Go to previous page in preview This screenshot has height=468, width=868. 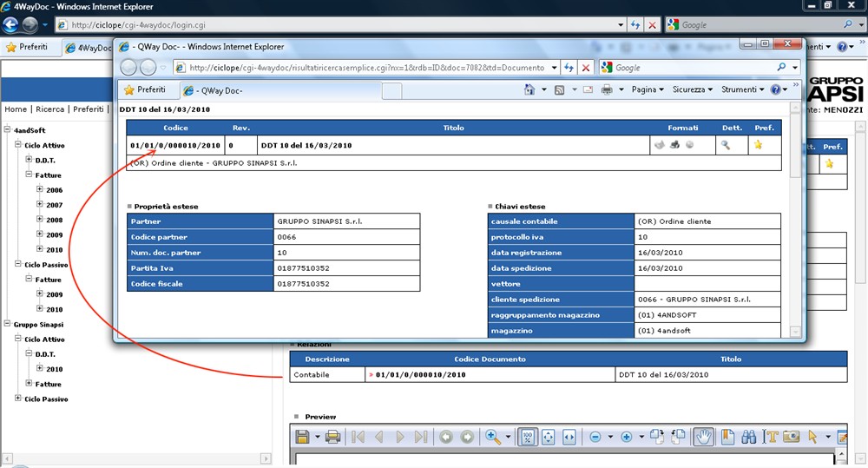click(379, 437)
